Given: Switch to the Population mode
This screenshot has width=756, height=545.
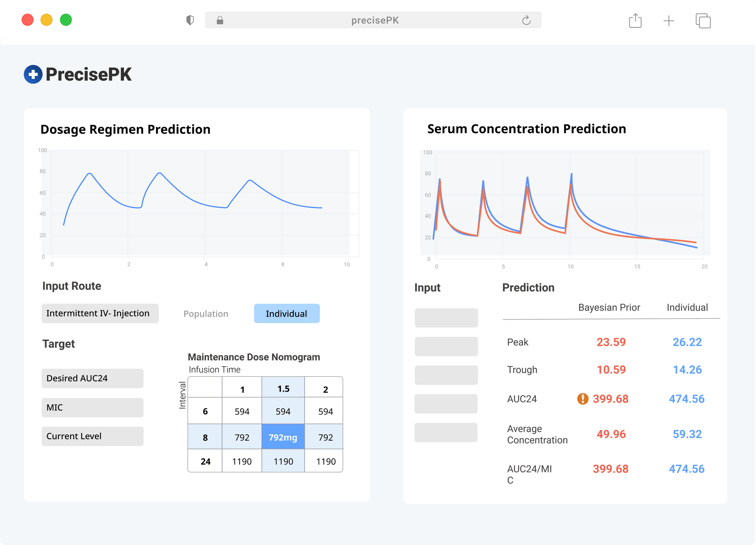Looking at the screenshot, I should [206, 314].
